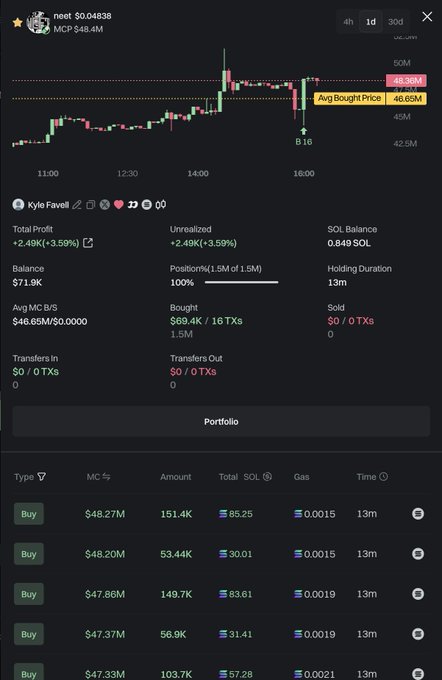Image resolution: width=442 pixels, height=680 pixels.
Task: Select the 53.44K amount cell
Action: 176,554
